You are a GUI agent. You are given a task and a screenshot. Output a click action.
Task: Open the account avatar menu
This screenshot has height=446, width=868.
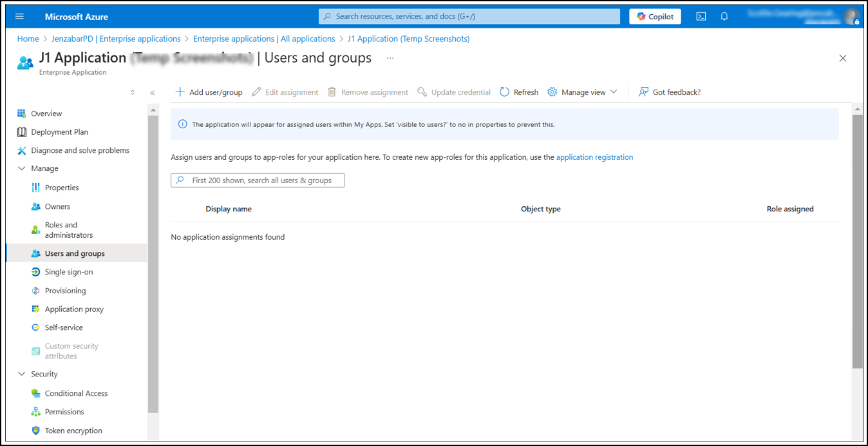pyautogui.click(x=852, y=17)
